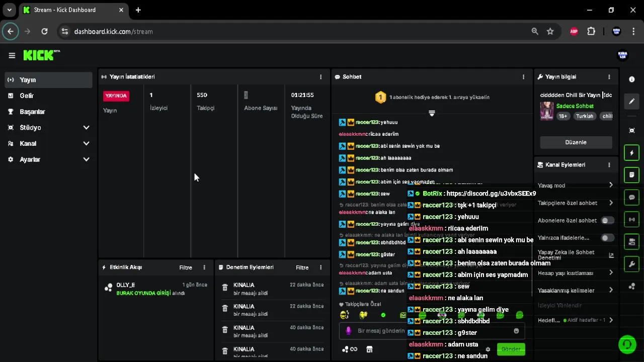Open Hesap yaşı kısıtlaması settings
This screenshot has width=644, height=362.
pyautogui.click(x=576, y=273)
